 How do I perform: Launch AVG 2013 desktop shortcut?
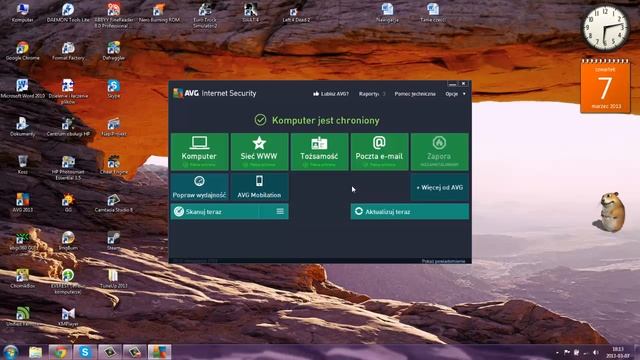22,202
